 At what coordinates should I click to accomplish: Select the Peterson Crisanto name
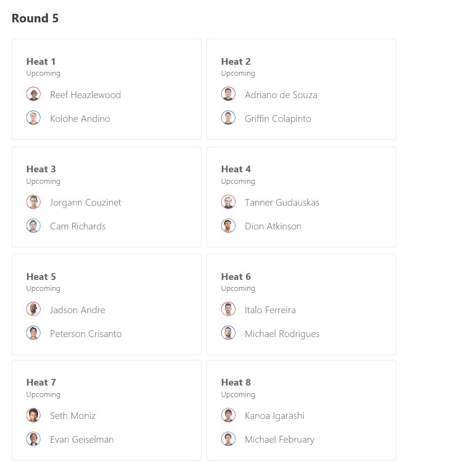click(86, 334)
